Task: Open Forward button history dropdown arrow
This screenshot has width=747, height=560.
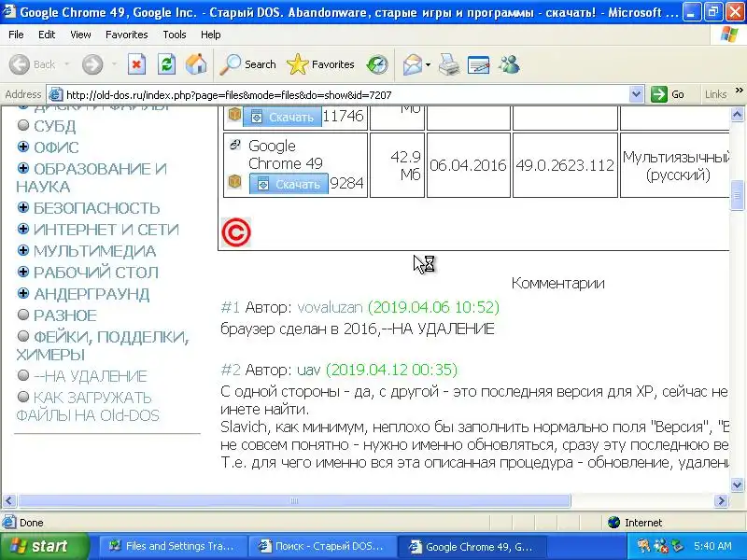Action: [x=114, y=64]
